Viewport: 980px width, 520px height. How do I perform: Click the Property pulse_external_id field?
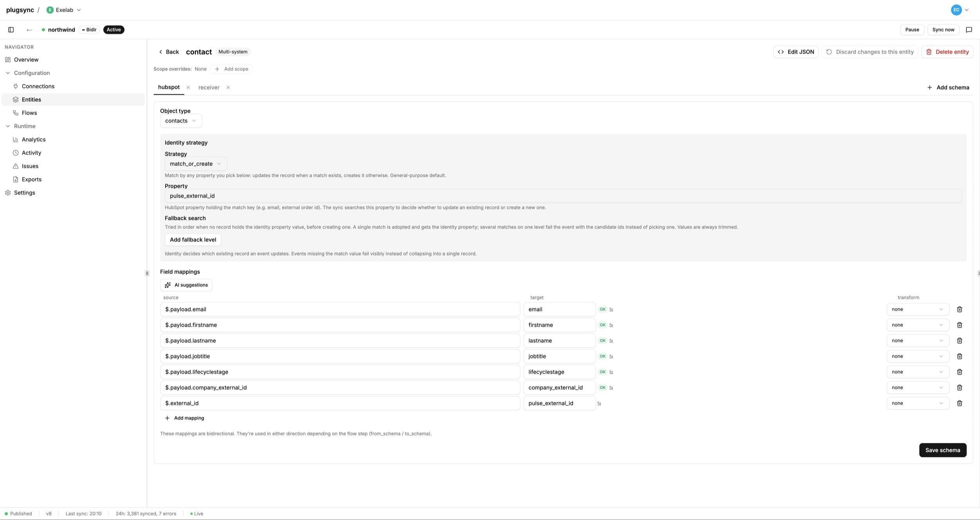click(563, 196)
